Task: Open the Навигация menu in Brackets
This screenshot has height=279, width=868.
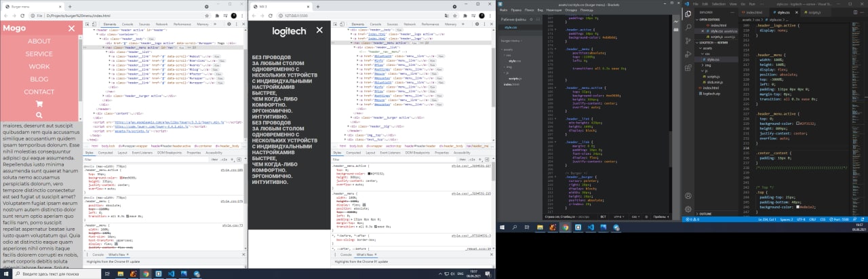Action: click(x=553, y=10)
